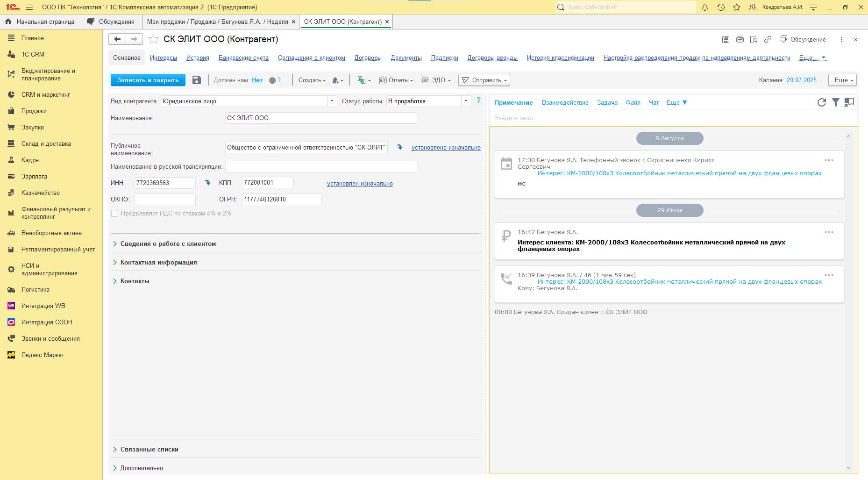
Task: Toggle checkbox Предъявляет НДС по ставкам 4% и 2%
Action: pos(114,214)
